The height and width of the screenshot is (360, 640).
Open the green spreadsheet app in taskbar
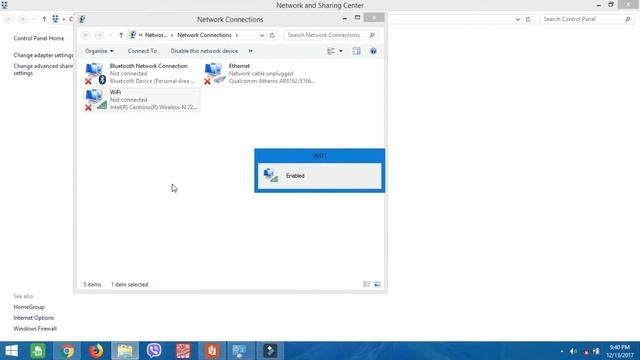point(38,351)
